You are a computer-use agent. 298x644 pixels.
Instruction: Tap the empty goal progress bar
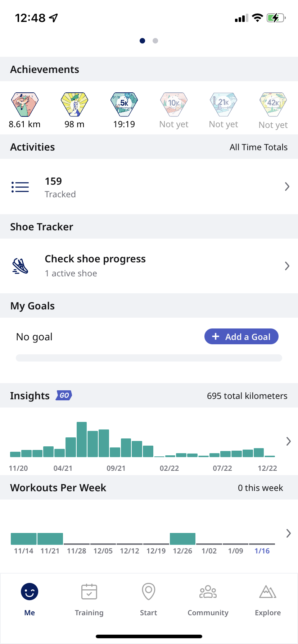click(149, 358)
